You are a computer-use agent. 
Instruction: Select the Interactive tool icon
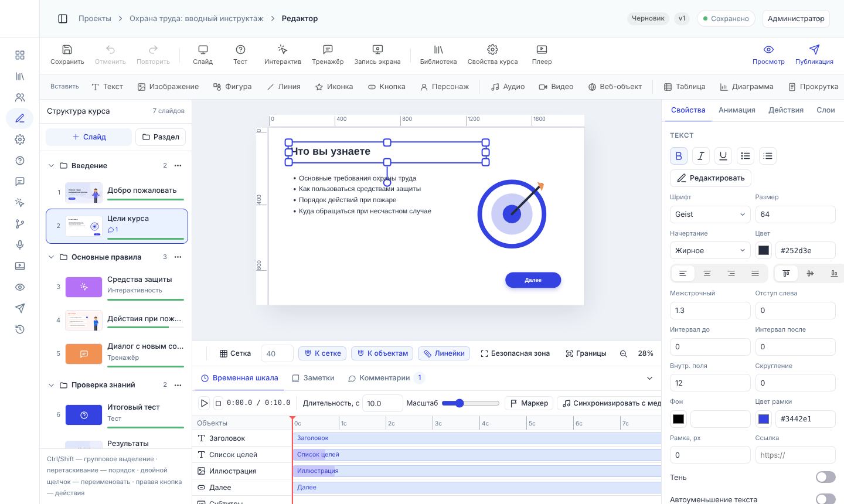tap(283, 50)
